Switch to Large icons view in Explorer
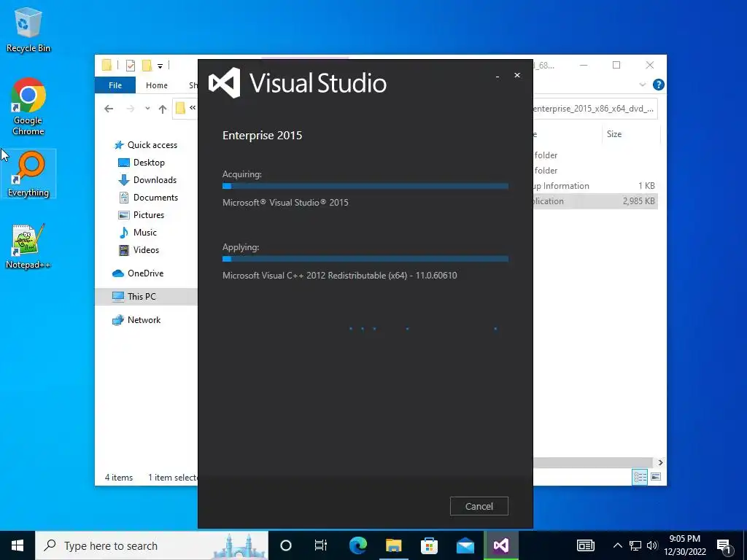This screenshot has width=747, height=560. point(656,477)
